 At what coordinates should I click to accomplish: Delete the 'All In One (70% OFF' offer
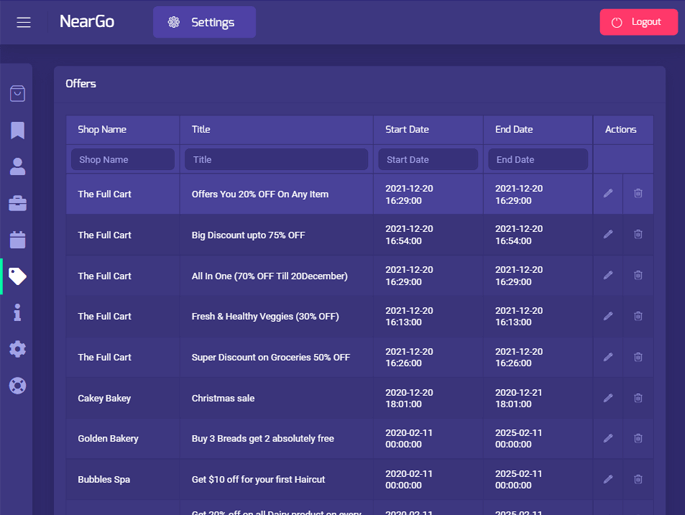pos(638,275)
